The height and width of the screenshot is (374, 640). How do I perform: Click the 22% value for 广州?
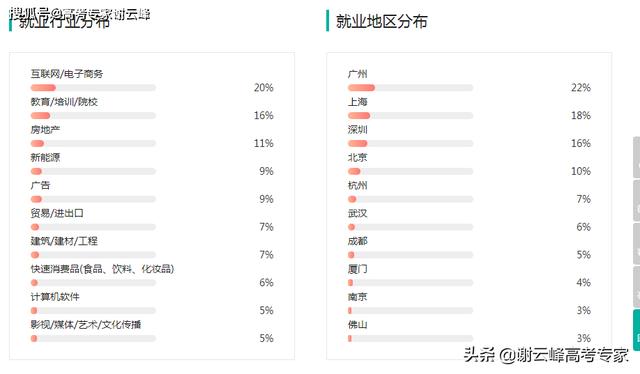coord(581,88)
